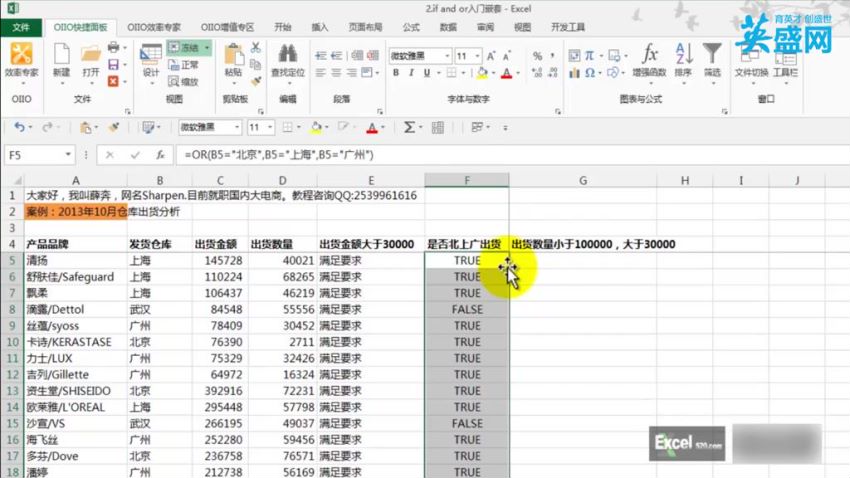Click the 缩放 zoom button
Viewport: 850px width, 478px height.
click(x=184, y=82)
